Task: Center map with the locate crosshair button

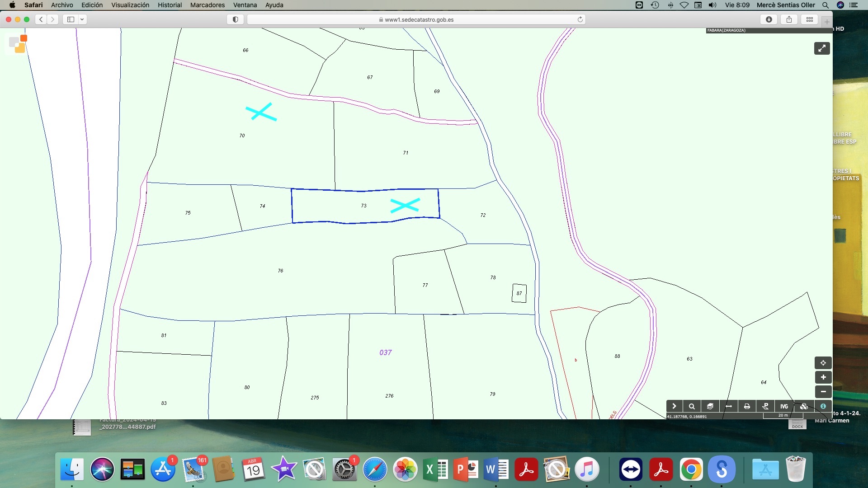Action: 823,363
